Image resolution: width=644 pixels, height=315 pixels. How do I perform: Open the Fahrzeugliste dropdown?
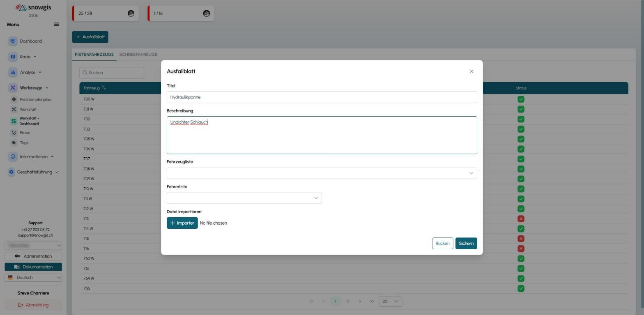[x=322, y=173]
